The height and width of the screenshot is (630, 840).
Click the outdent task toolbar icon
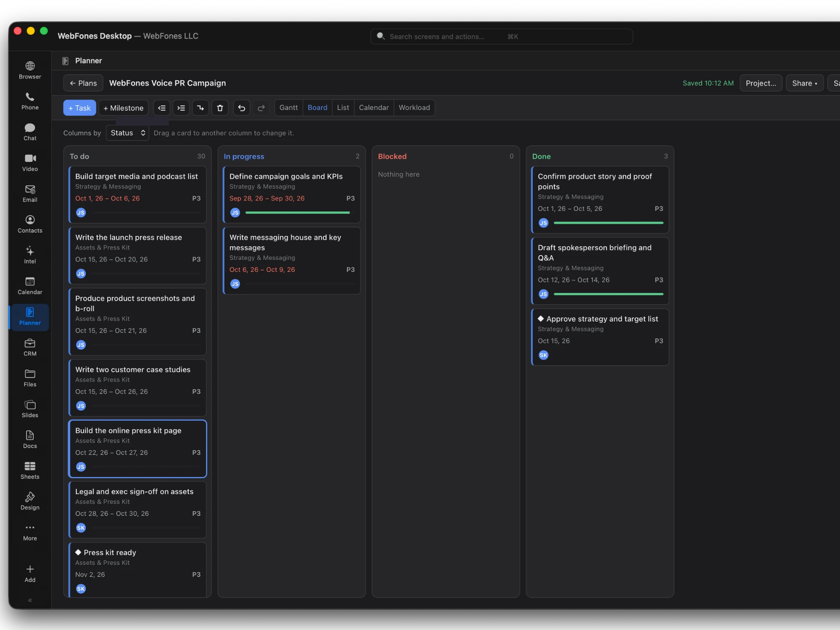point(162,108)
